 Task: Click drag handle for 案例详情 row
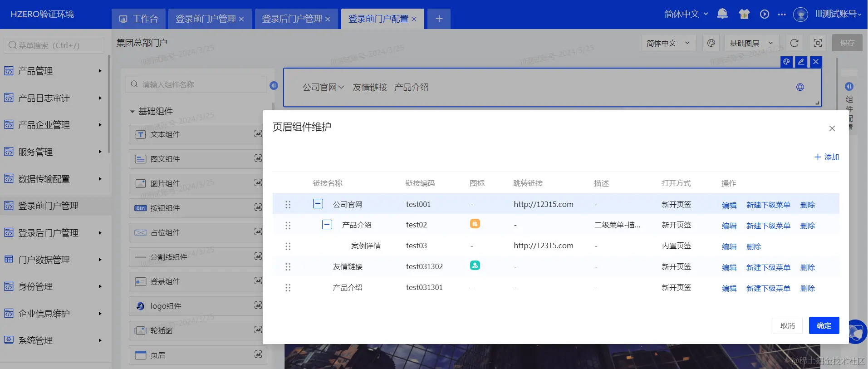(x=288, y=246)
